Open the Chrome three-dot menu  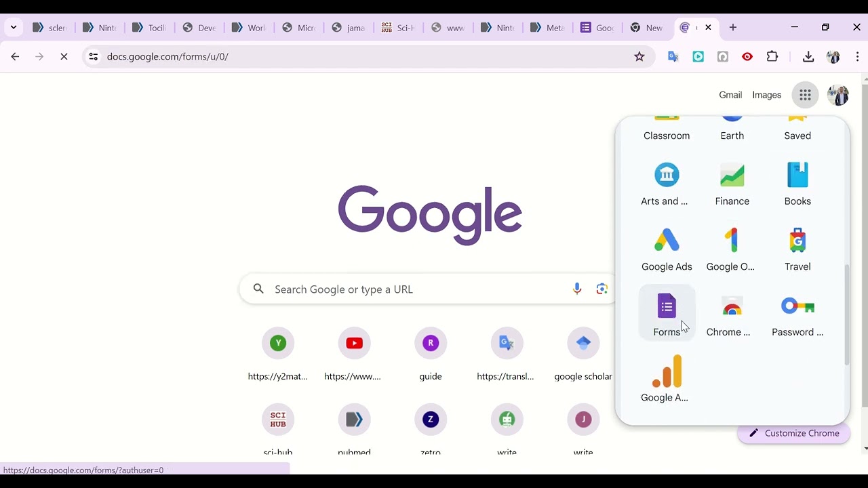857,57
